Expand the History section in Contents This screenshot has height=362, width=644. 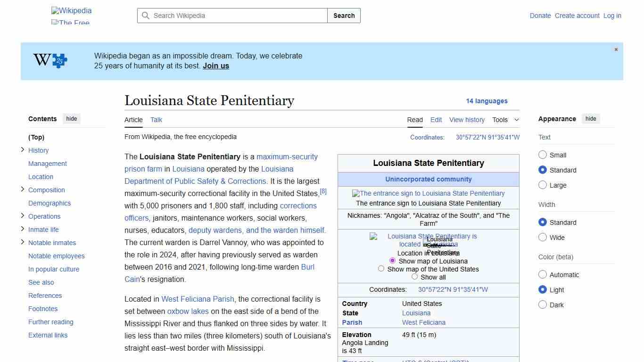(x=23, y=150)
